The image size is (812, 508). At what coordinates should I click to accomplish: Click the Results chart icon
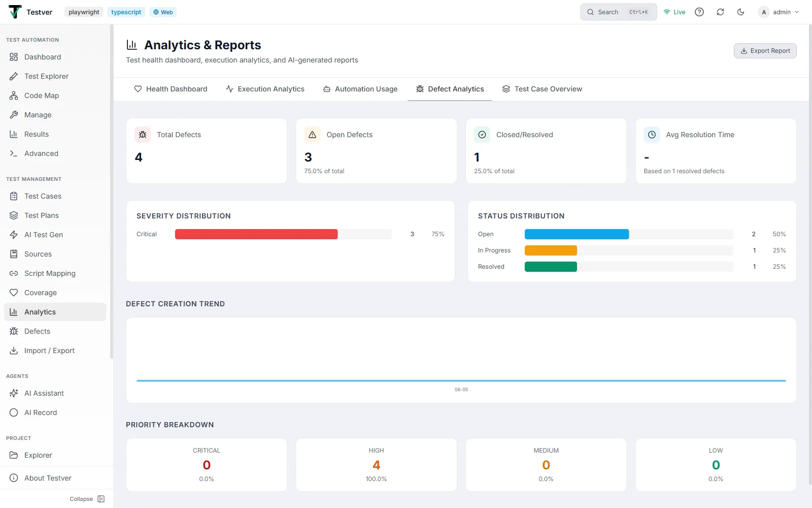tap(14, 134)
